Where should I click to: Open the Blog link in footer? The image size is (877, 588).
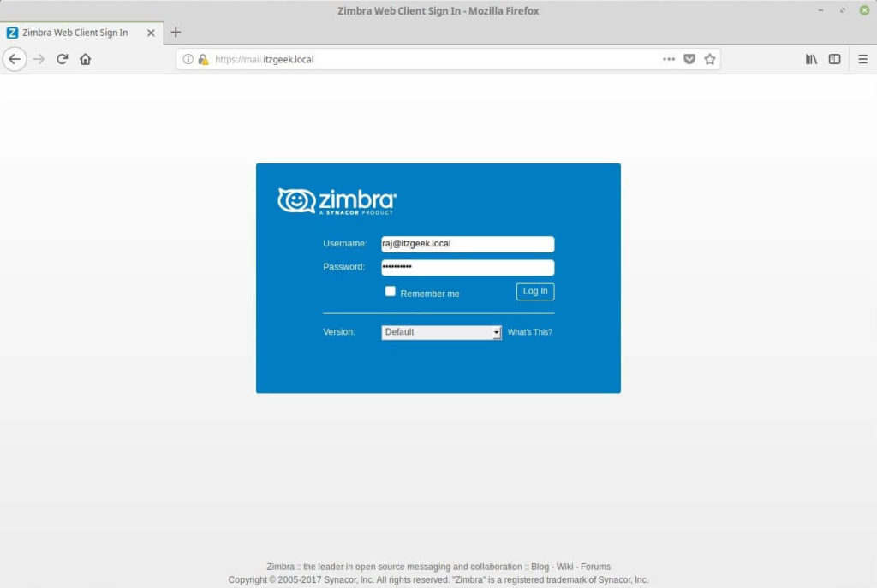540,567
